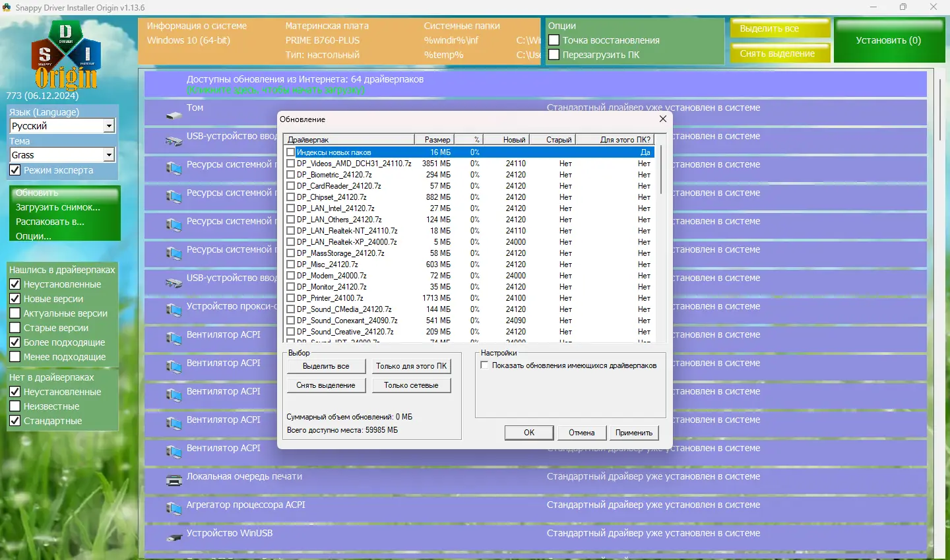Tick the DP_Chipset_24120.7z checkbox
The height and width of the screenshot is (560, 950).
pos(291,197)
